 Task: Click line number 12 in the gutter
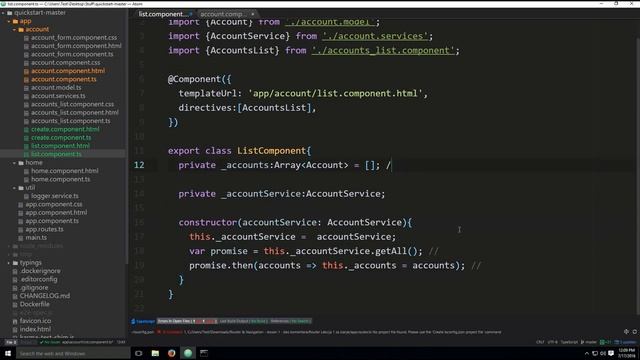[139, 165]
